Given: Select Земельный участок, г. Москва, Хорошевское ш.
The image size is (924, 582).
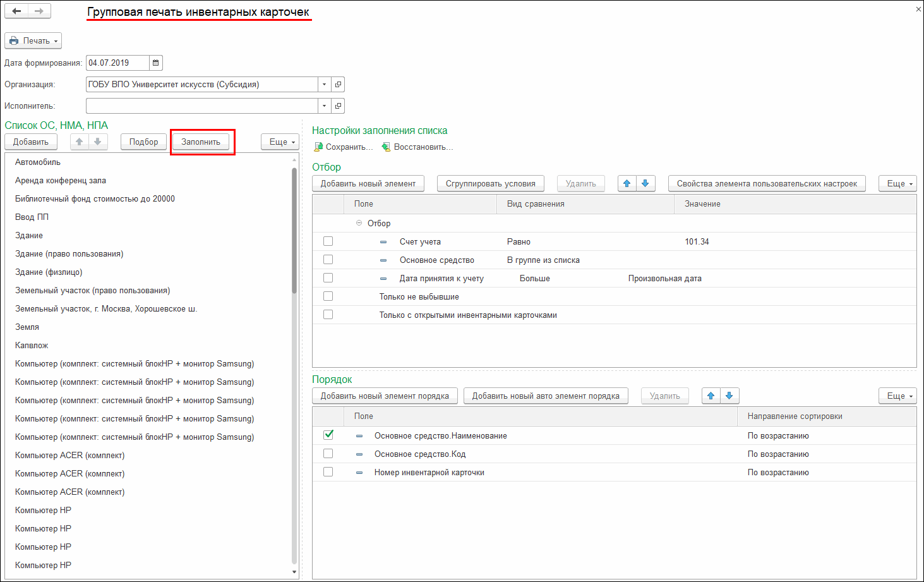Looking at the screenshot, I should tap(148, 308).
